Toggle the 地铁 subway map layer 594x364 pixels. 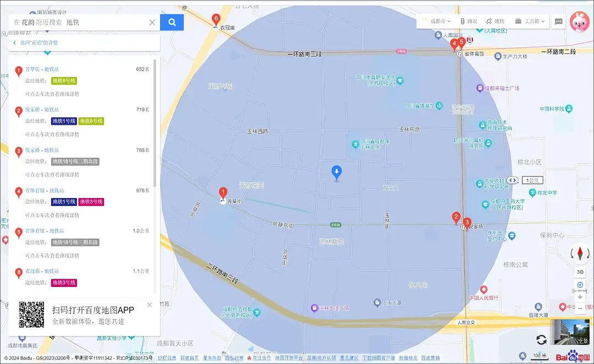click(x=496, y=21)
